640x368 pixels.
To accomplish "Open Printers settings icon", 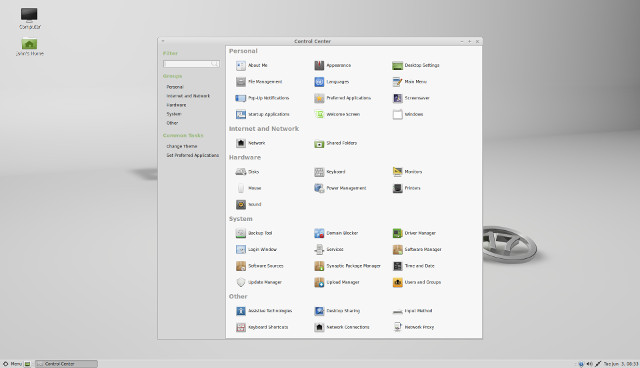I will (x=397, y=188).
